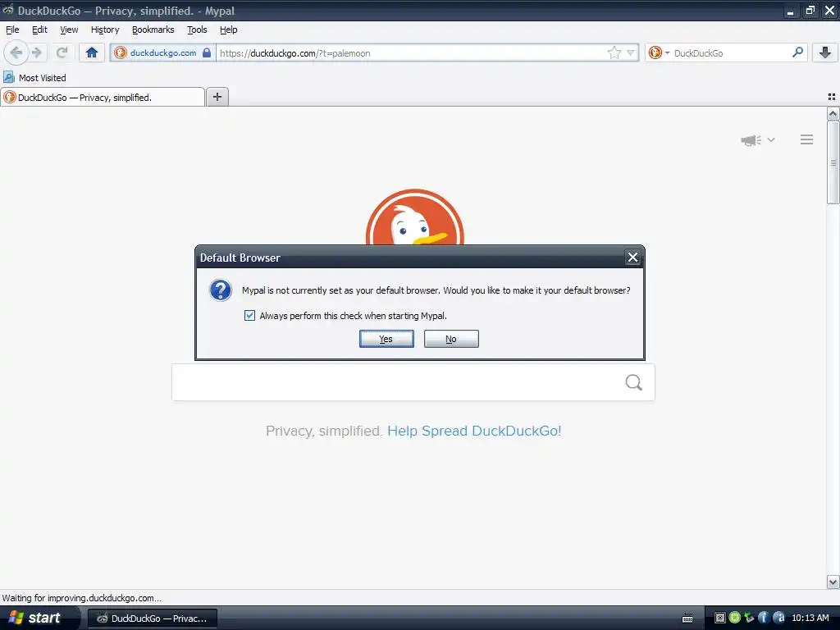The height and width of the screenshot is (630, 840).
Task: Click Yes in Default Browser dialog
Action: 386,339
